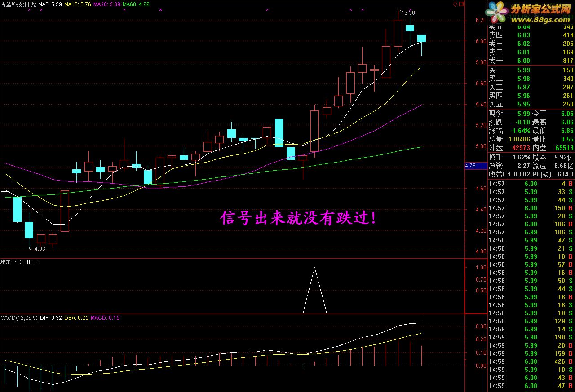
Task: Click the 外盘 42973 value
Action: point(521,148)
